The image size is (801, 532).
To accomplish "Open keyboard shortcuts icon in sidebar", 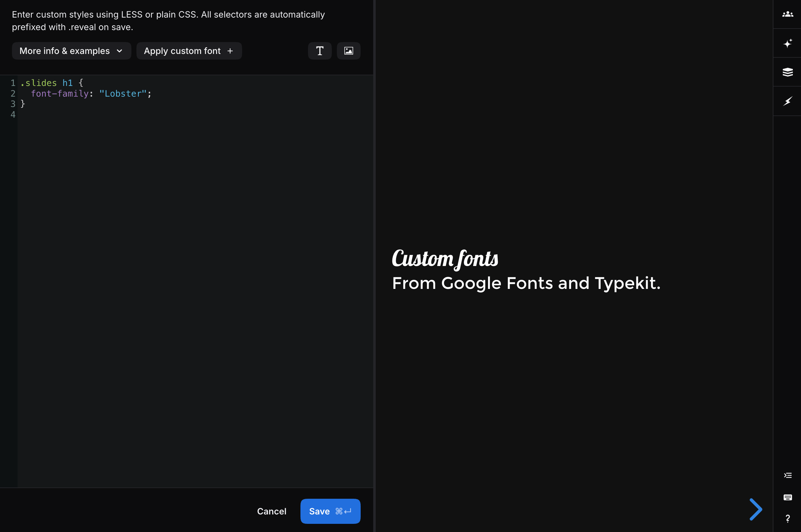I will [x=788, y=497].
